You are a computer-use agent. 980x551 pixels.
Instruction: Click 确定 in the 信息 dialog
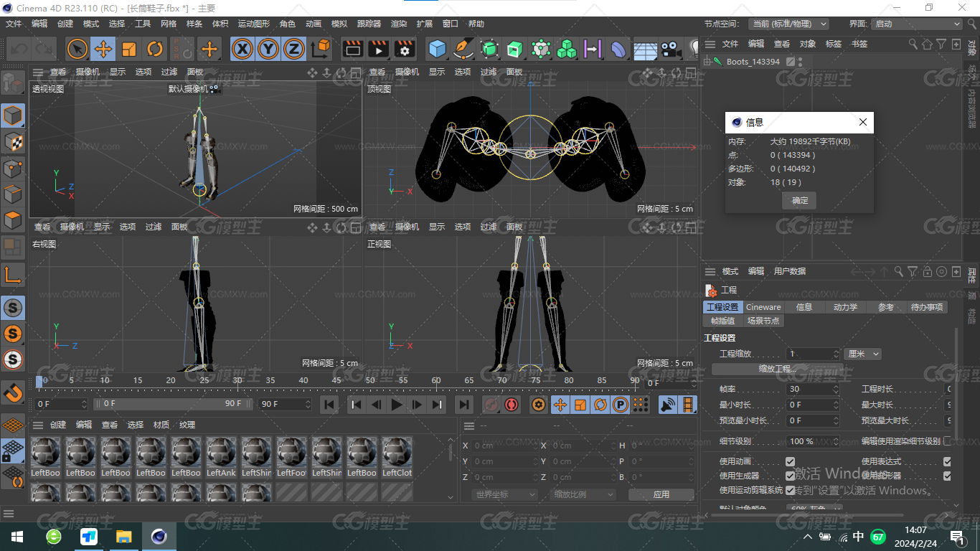pyautogui.click(x=799, y=200)
